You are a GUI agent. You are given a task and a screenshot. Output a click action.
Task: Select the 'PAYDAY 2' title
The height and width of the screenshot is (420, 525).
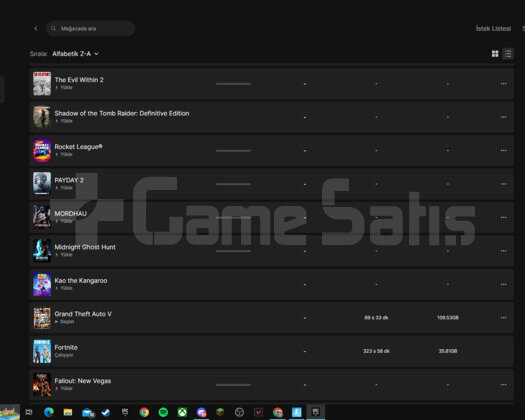point(69,180)
